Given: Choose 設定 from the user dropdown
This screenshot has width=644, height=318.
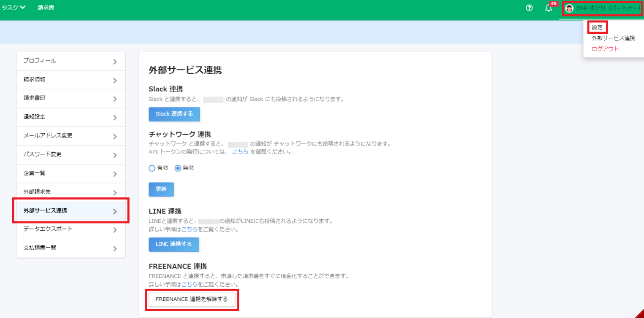Looking at the screenshot, I should tap(597, 27).
